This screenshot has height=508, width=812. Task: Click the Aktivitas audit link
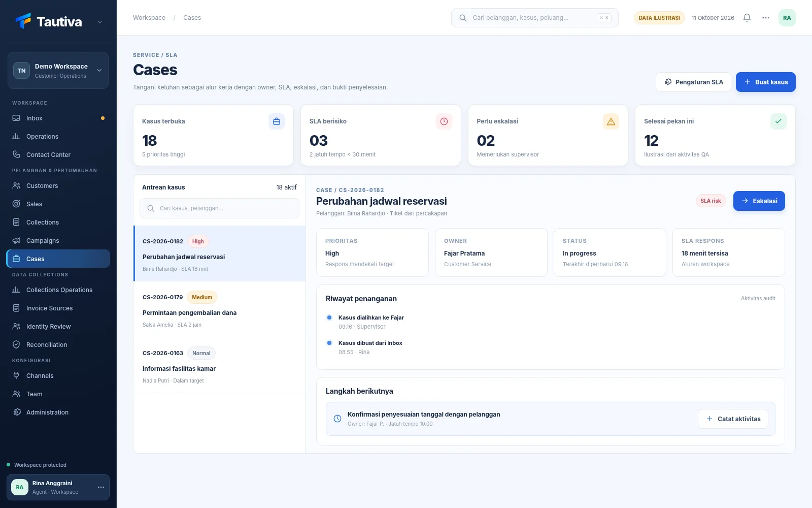coord(758,299)
